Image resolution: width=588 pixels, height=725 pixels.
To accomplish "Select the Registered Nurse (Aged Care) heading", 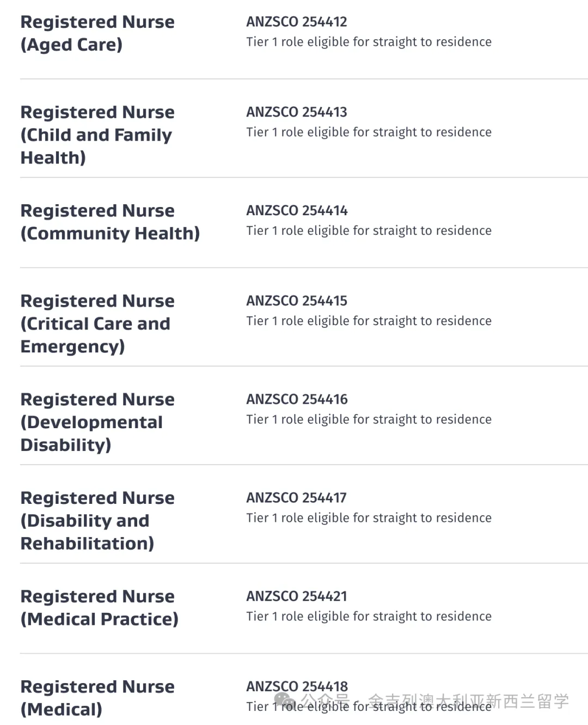I will [97, 33].
